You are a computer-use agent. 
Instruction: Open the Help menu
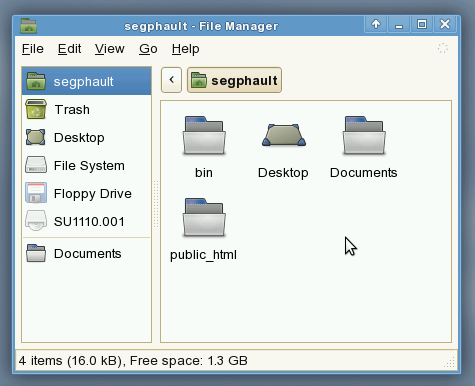[186, 49]
